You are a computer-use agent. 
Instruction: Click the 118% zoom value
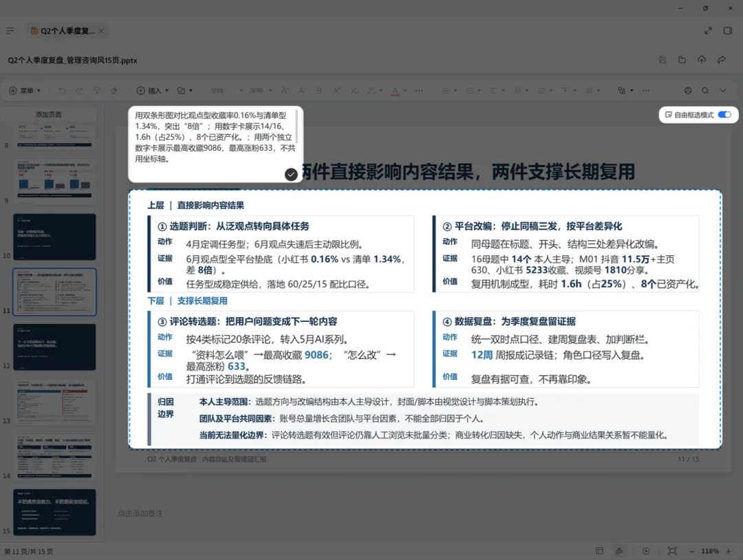tap(710, 551)
